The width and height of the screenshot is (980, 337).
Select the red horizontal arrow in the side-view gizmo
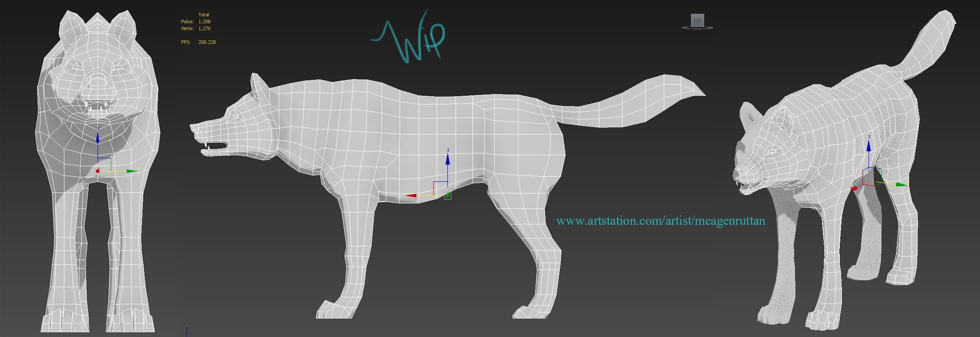coord(411,196)
